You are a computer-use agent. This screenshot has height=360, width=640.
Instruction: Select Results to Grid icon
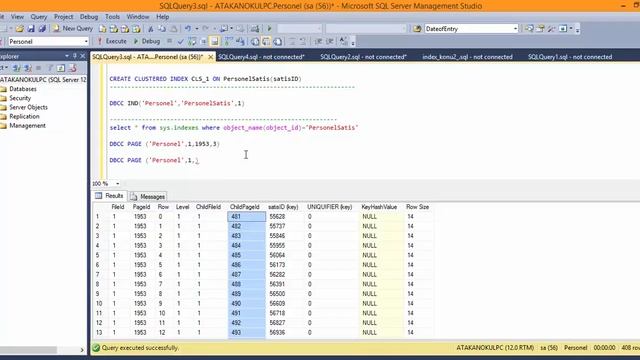(266, 41)
